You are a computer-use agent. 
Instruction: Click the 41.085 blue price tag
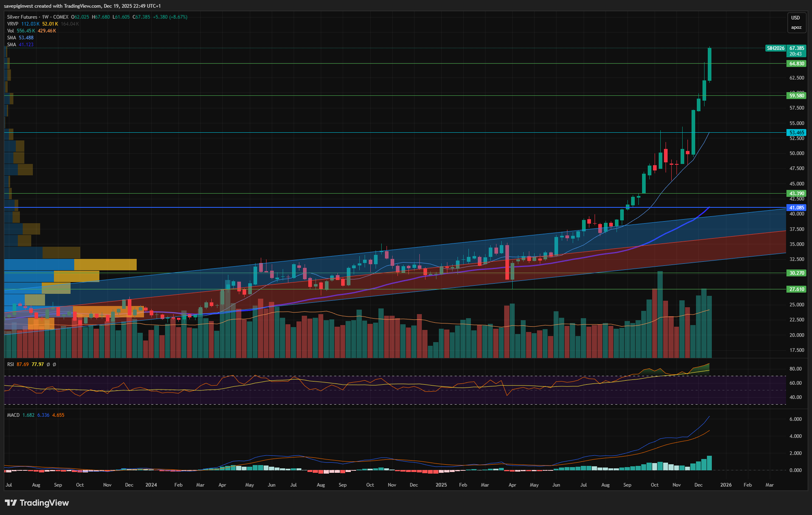click(796, 208)
